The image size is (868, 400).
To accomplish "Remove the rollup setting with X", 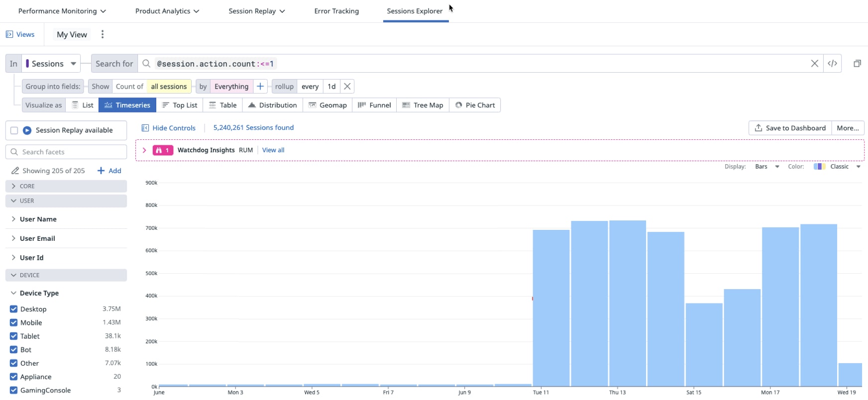I will point(347,87).
